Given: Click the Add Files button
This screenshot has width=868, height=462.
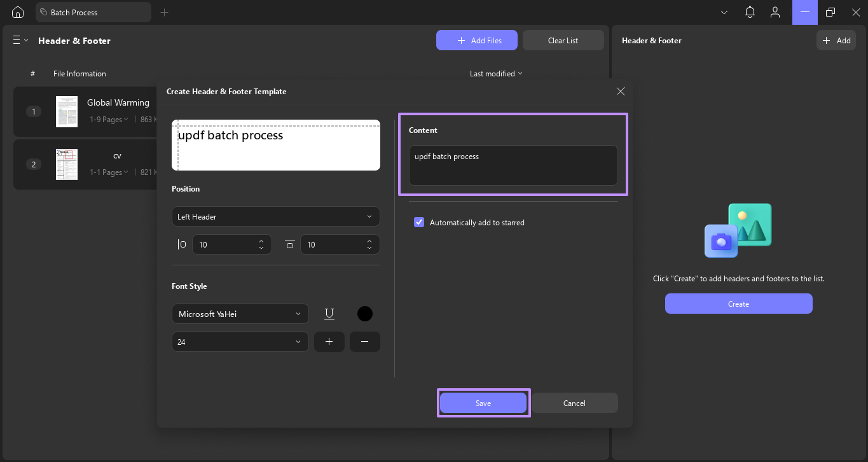Looking at the screenshot, I should click(x=476, y=40).
